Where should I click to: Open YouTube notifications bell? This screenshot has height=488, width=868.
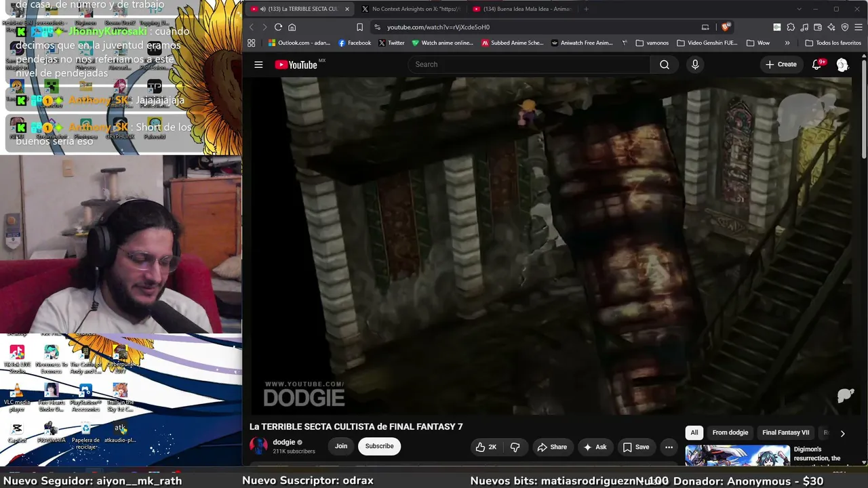pos(817,64)
